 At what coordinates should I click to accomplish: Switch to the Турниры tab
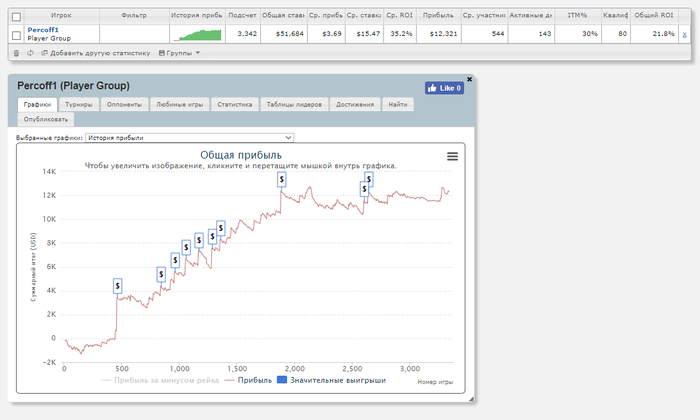point(79,104)
